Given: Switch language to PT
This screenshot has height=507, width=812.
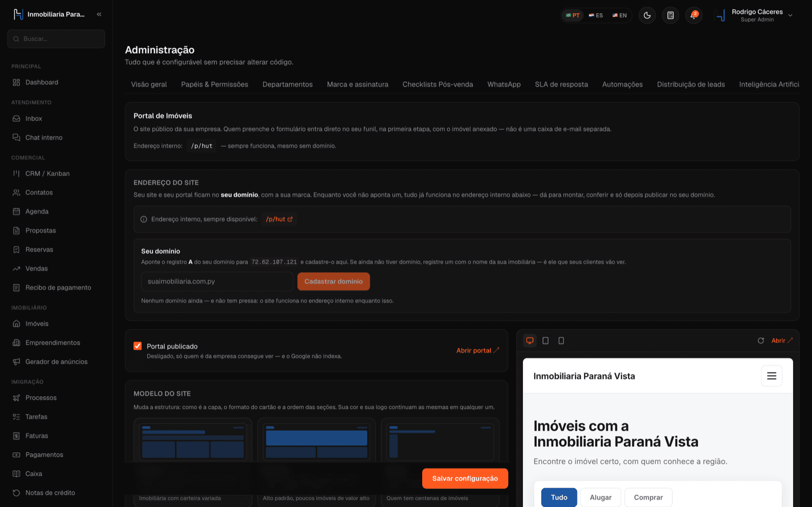Looking at the screenshot, I should click(573, 15).
